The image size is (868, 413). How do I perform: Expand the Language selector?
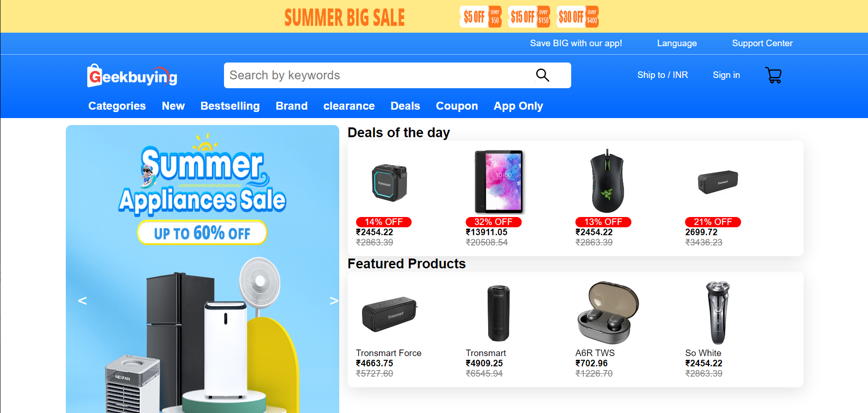tap(677, 43)
